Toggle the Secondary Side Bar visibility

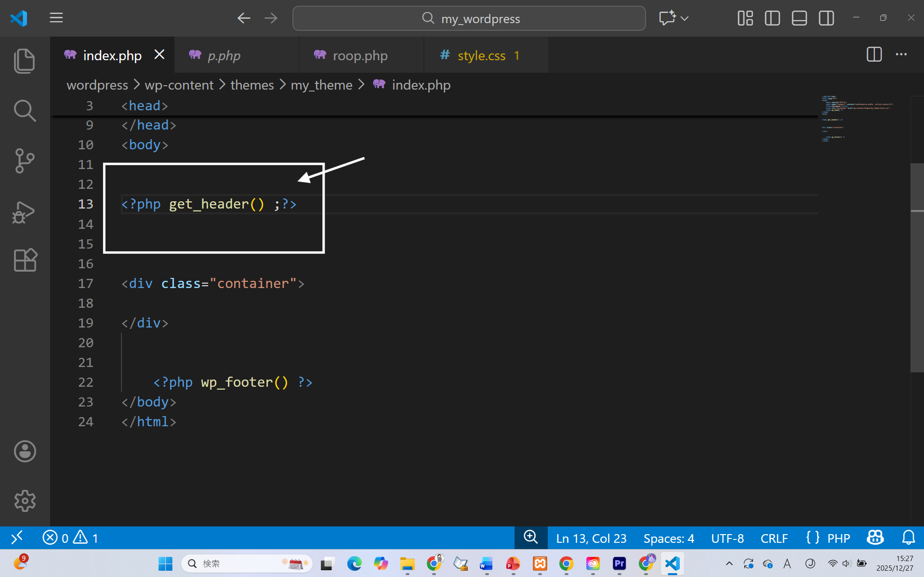pyautogui.click(x=826, y=18)
